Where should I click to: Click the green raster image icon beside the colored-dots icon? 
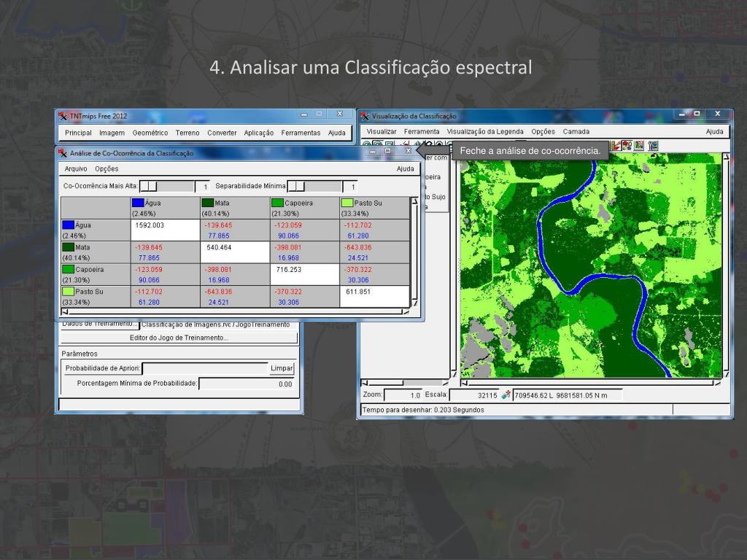(x=640, y=146)
